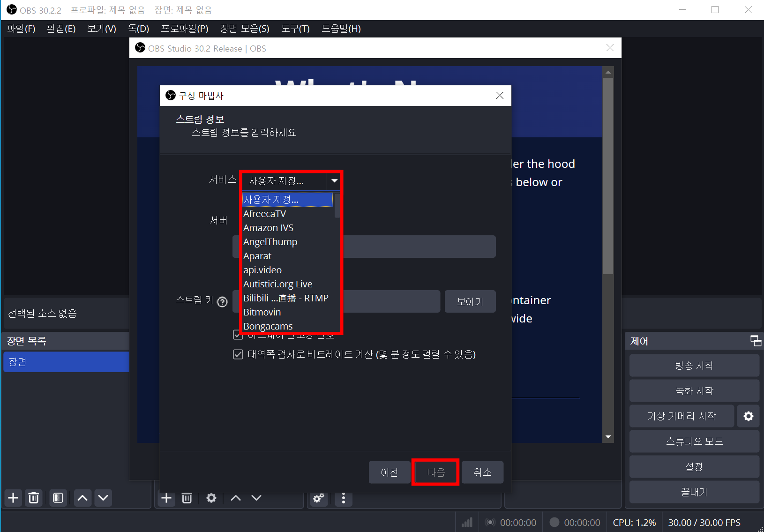Open the 도구(T) menu
This screenshot has width=764, height=532.
pos(295,29)
